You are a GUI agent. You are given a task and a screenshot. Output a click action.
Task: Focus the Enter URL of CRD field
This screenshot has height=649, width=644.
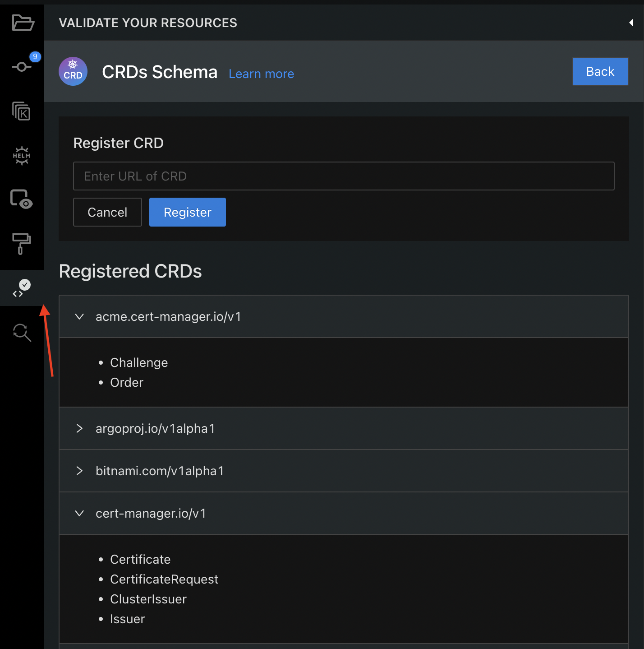click(344, 176)
